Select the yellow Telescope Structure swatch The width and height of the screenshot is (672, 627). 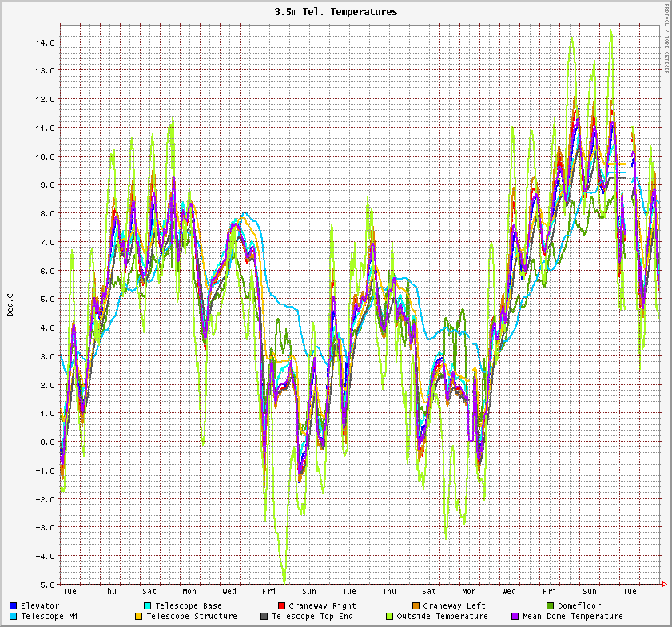138,617
